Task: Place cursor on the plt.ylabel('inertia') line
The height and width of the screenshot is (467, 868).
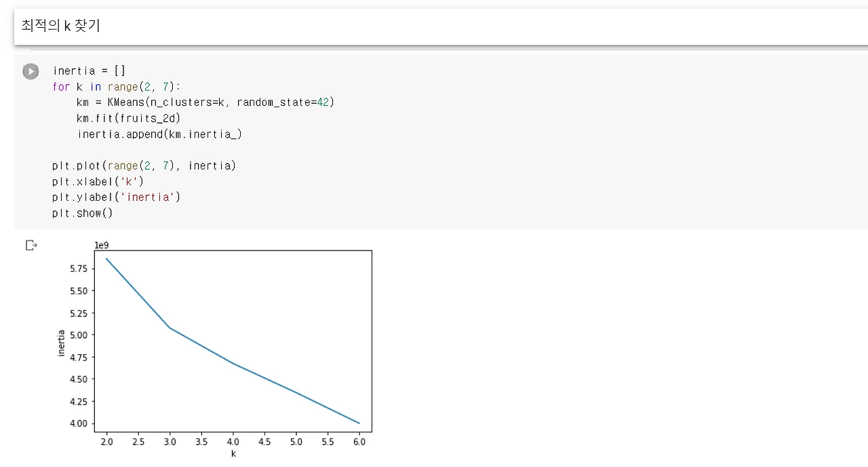Action: (x=116, y=197)
